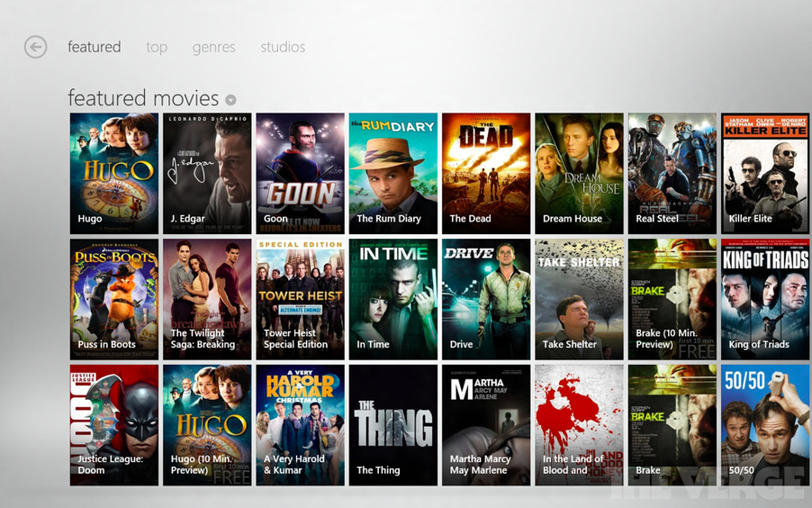Open the studios tab

pyautogui.click(x=283, y=47)
